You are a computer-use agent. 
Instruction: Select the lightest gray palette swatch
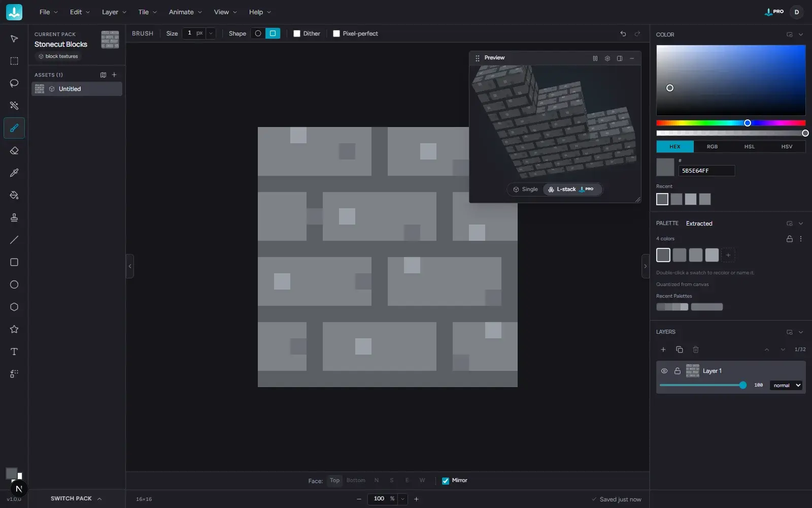(x=712, y=255)
